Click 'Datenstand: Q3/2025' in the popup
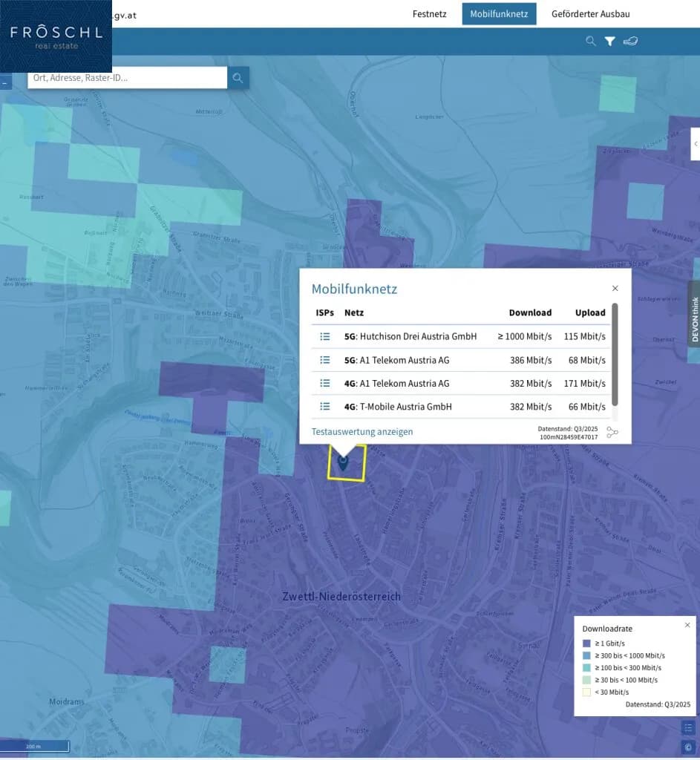The width and height of the screenshot is (700, 760). pos(568,429)
